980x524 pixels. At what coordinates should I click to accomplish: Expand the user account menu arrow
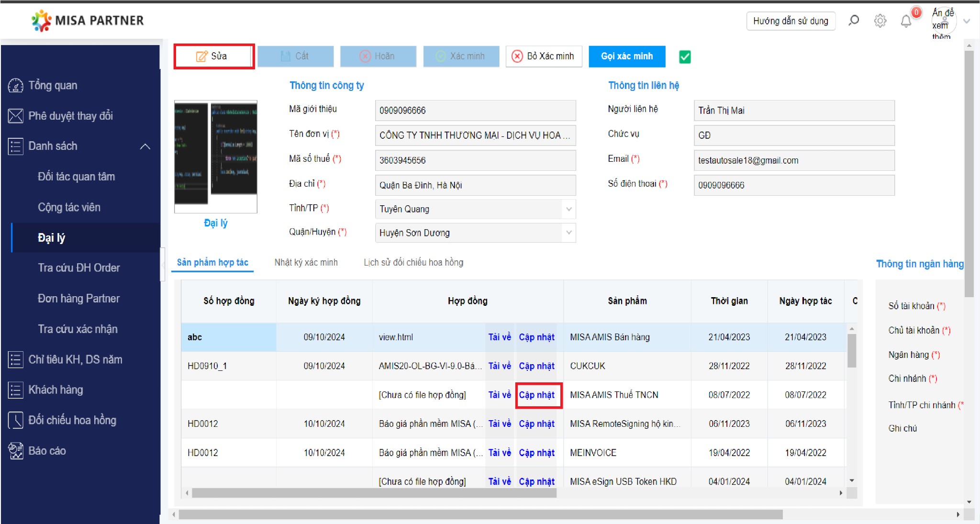click(x=967, y=21)
